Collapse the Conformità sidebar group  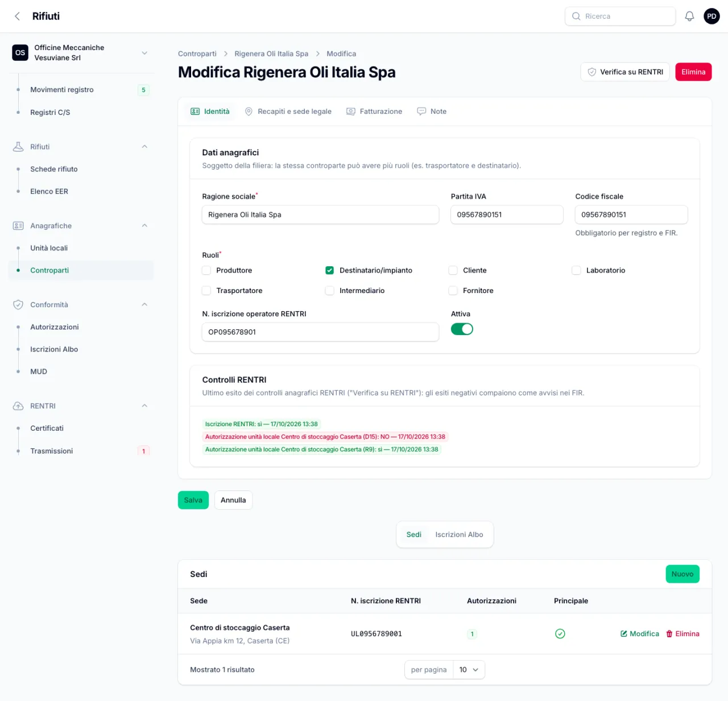coord(144,305)
